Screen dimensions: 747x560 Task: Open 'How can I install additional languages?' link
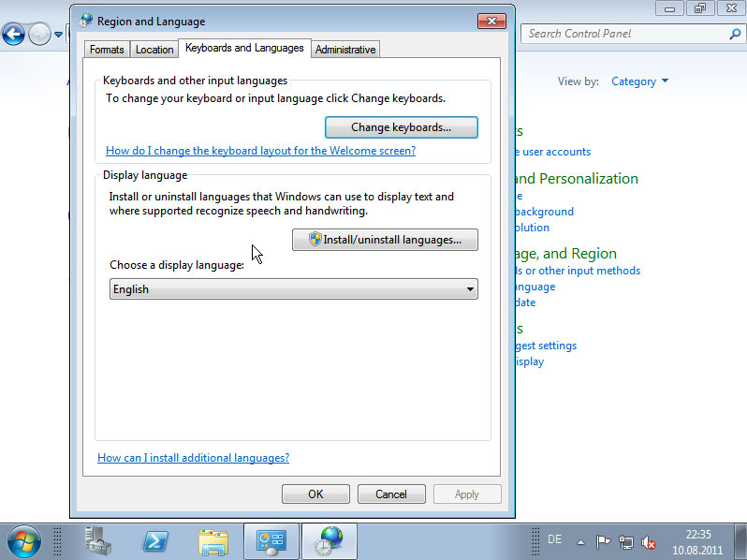[x=194, y=458]
